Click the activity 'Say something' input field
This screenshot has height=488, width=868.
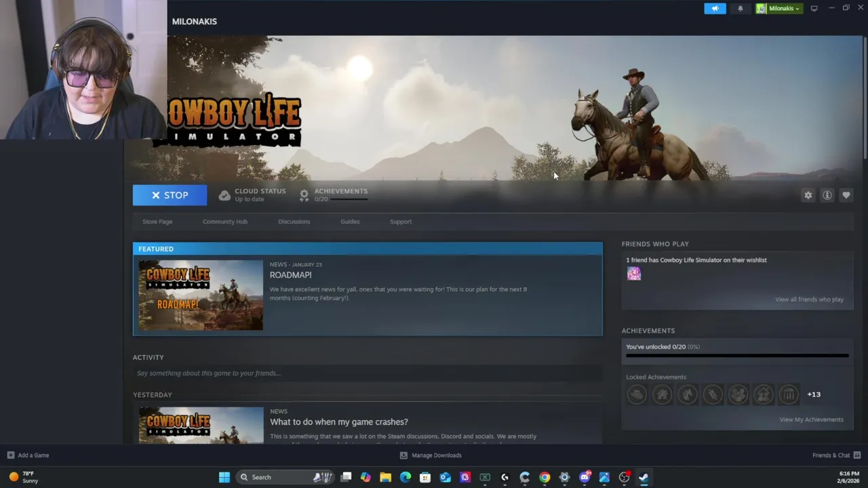(368, 373)
